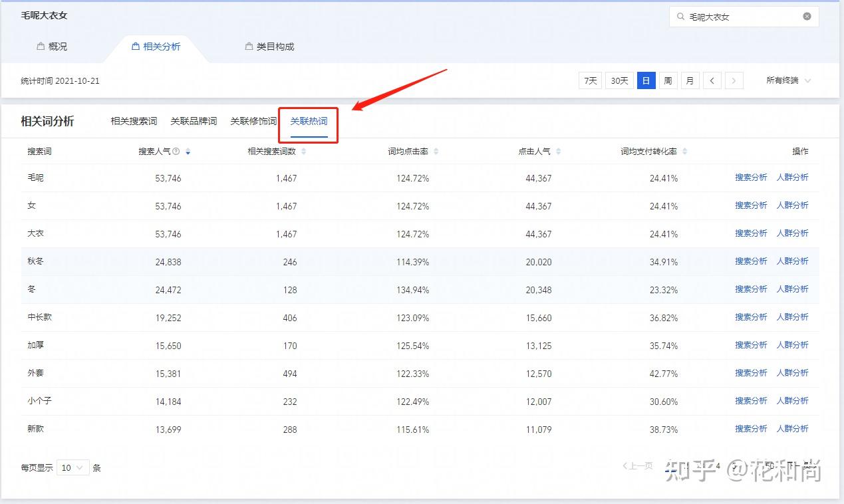
Task: Go to next date with right chevron
Action: (734, 80)
